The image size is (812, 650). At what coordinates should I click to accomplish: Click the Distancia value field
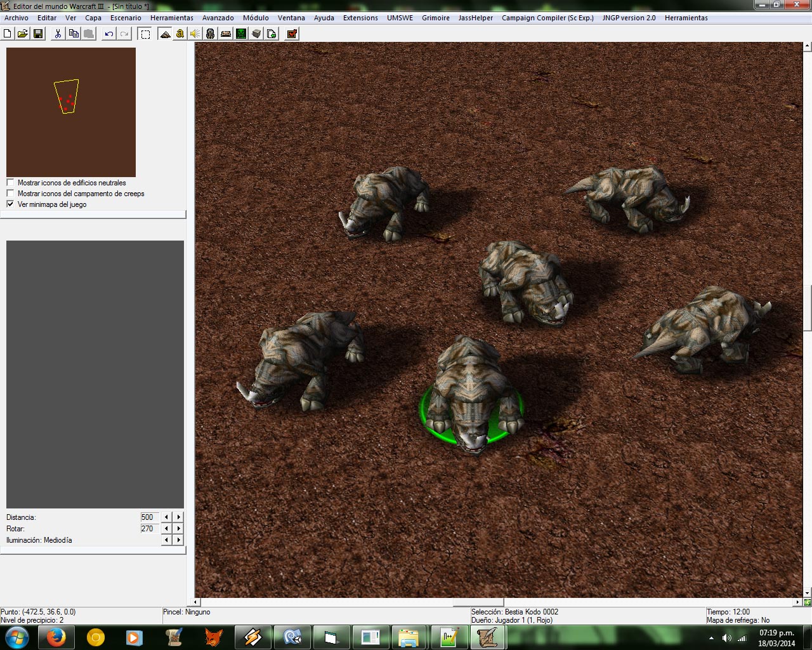(150, 517)
